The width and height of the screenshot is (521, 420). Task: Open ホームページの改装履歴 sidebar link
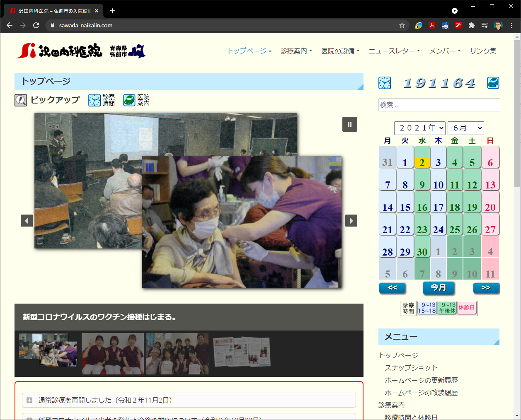click(421, 393)
